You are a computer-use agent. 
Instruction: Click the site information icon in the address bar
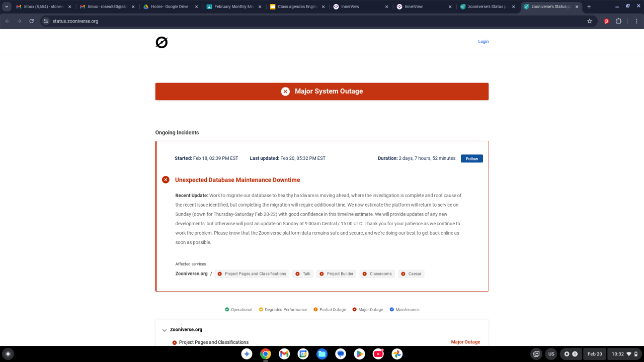coord(46,21)
